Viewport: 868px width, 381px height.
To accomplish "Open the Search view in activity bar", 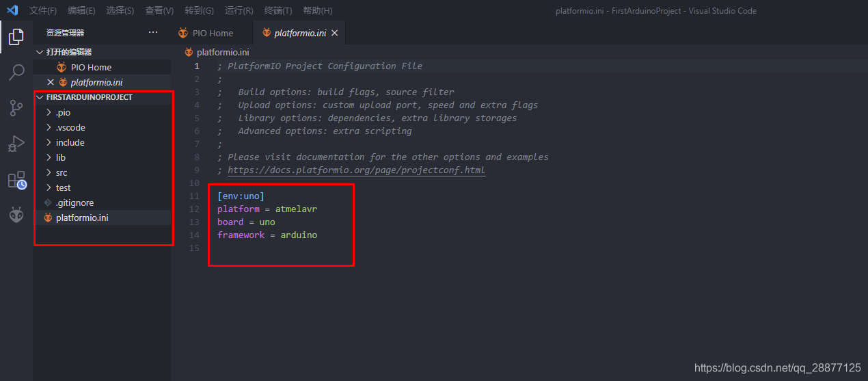I will click(16, 73).
